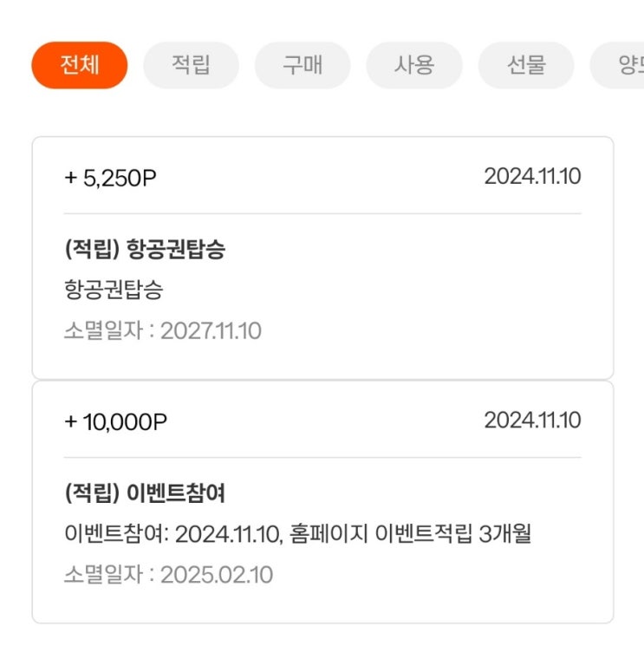Tap the + 10,000P point amount
Image resolution: width=644 pixels, height=646 pixels.
point(115,422)
